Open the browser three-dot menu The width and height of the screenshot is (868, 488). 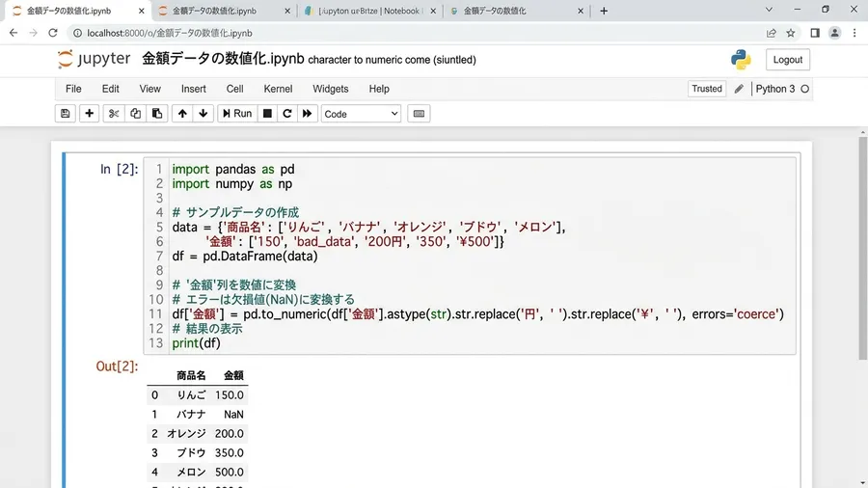pos(854,33)
